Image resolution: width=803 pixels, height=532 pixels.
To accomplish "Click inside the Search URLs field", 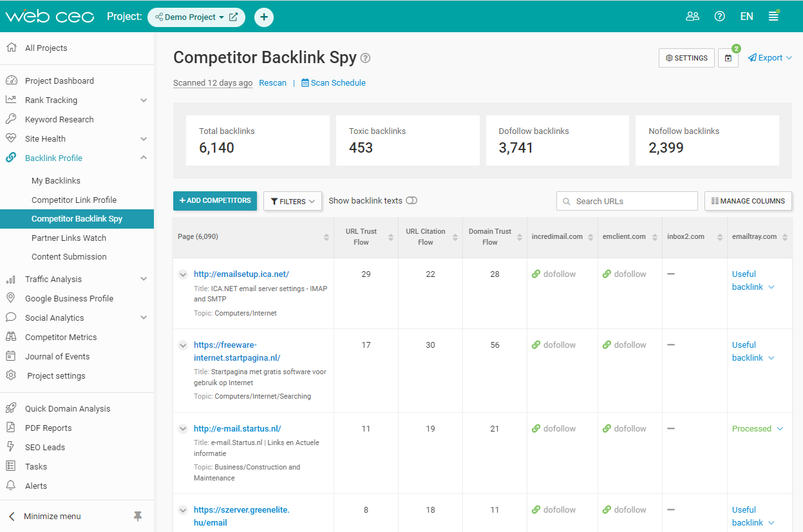I will 627,200.
